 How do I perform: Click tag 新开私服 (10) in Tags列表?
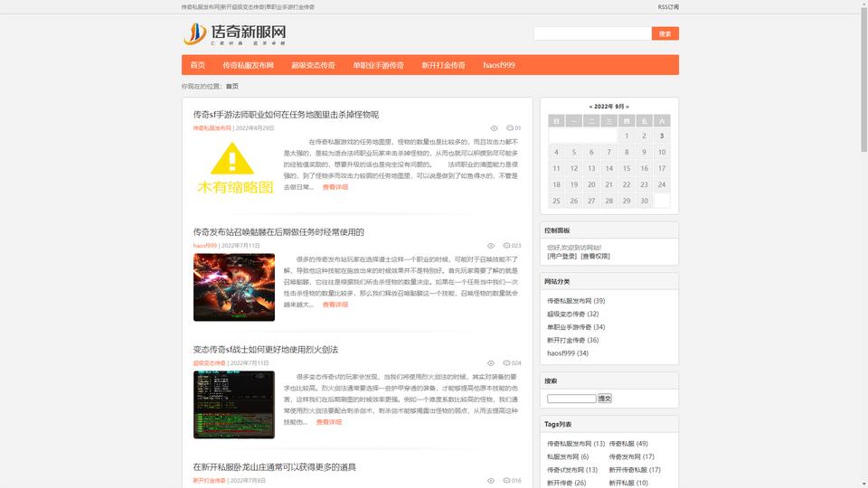click(629, 483)
